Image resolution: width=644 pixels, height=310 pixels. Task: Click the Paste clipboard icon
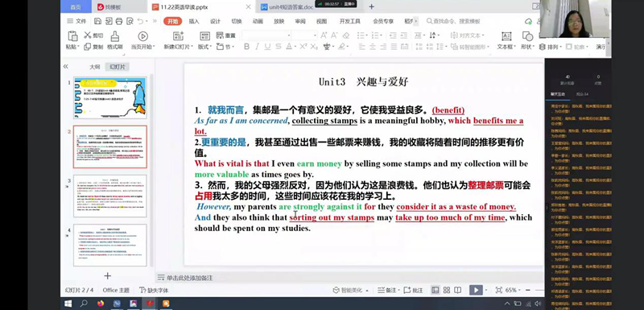coord(72,36)
